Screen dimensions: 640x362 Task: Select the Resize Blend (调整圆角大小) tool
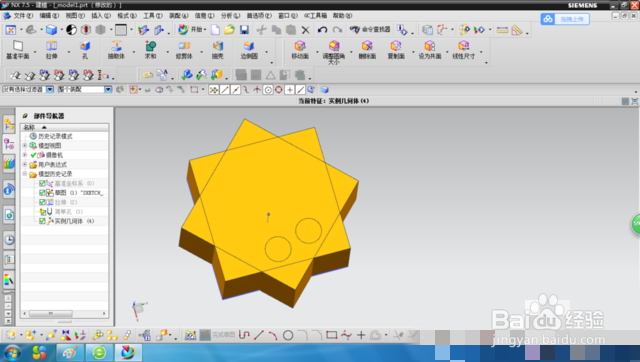pyautogui.click(x=334, y=52)
